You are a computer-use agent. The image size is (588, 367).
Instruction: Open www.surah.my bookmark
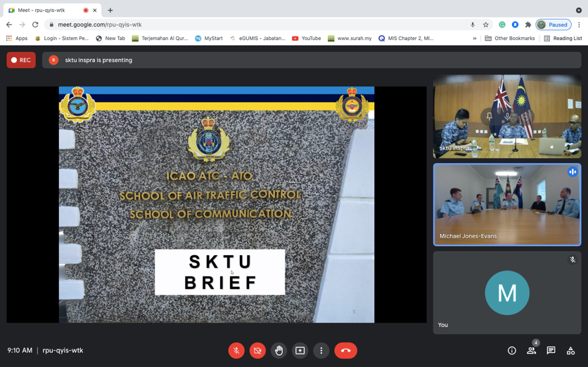(x=350, y=38)
